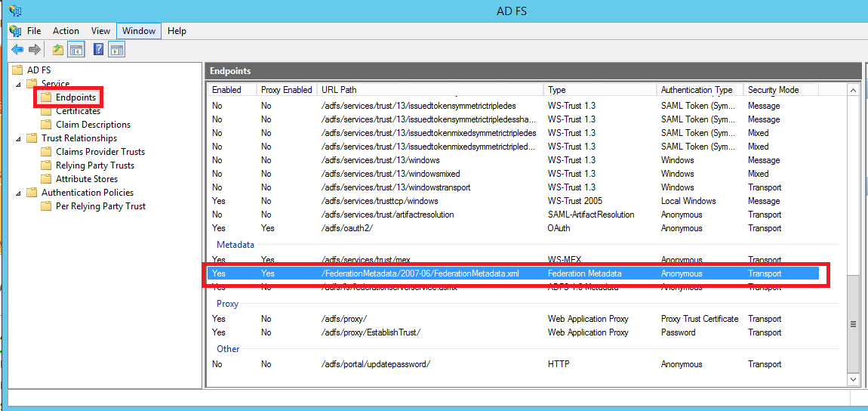This screenshot has height=411, width=868.
Task: Select the /adfs/portal/updatepassword/ endpoint row
Action: click(513, 364)
